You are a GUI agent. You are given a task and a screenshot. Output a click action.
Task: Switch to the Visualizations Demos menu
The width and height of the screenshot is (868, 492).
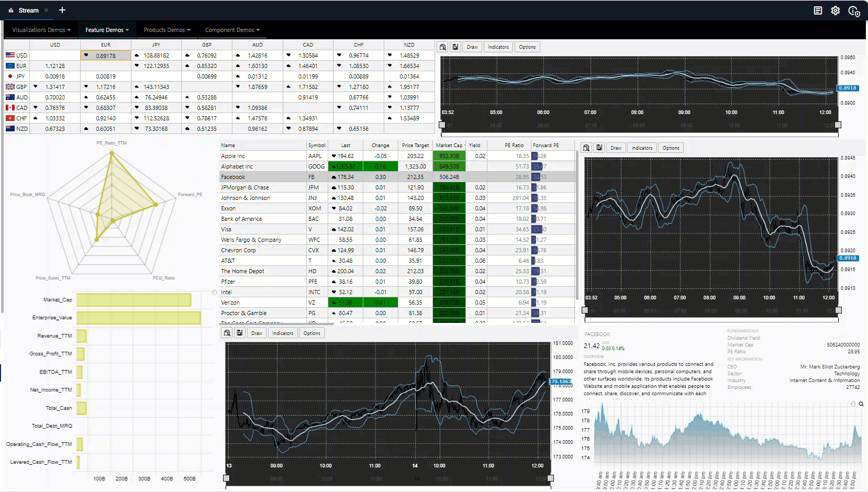[40, 30]
